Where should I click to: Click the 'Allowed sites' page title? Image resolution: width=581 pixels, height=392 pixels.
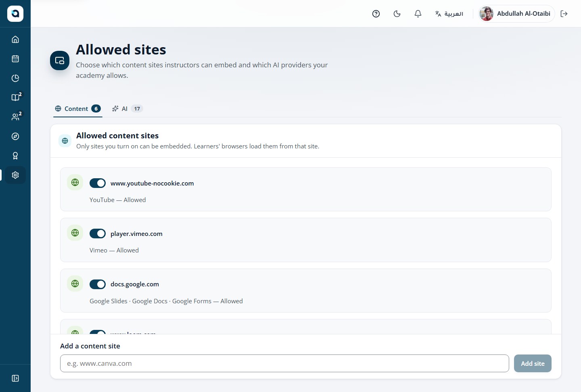[x=121, y=50]
